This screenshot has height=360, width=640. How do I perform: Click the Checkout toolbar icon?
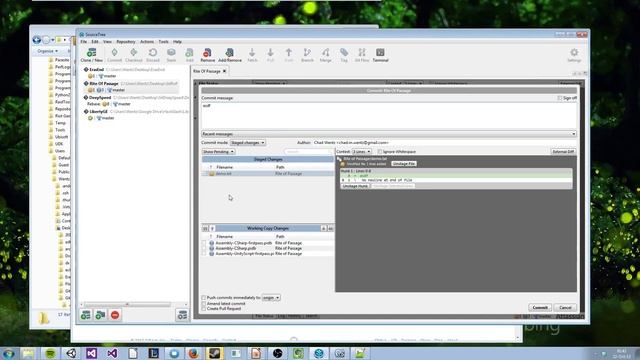[133, 54]
